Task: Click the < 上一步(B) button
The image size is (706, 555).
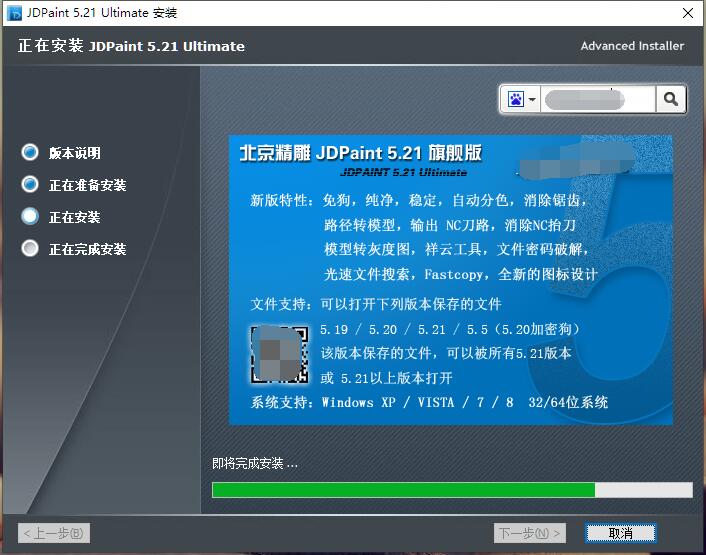Action: point(55,533)
